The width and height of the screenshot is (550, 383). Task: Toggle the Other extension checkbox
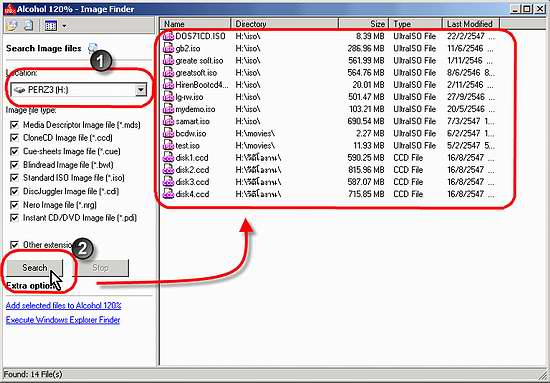point(14,244)
